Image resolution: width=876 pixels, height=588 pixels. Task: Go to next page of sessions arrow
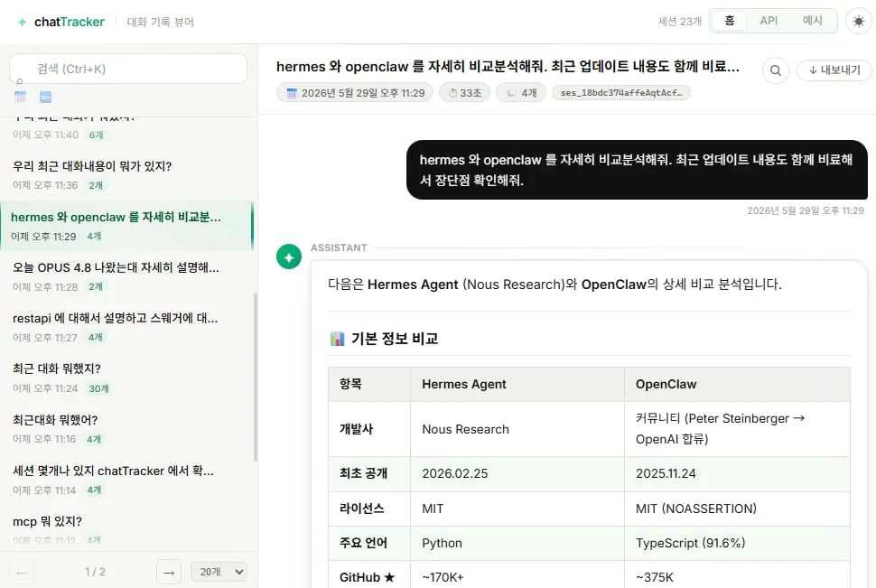click(169, 573)
